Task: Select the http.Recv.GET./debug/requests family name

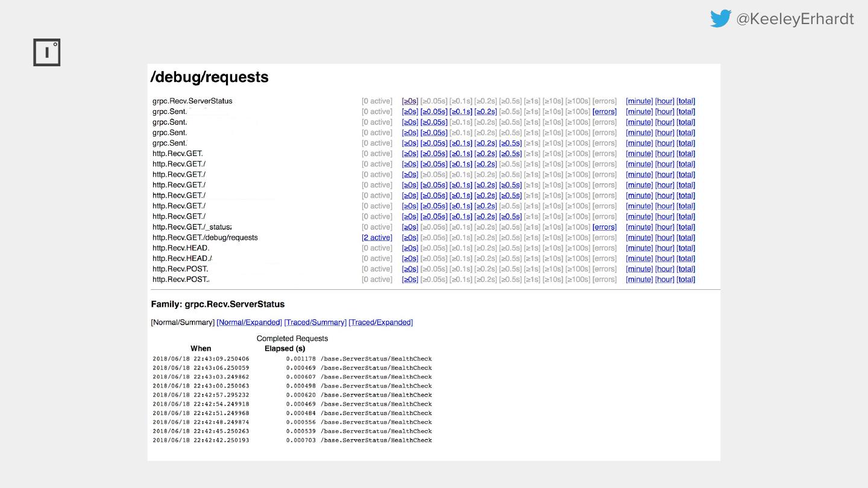Action: (x=205, y=237)
